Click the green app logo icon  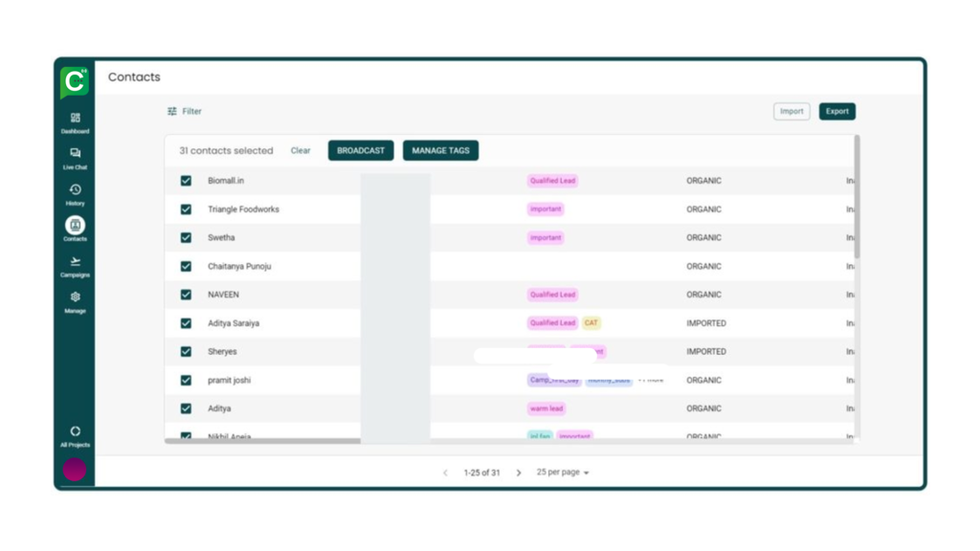click(x=75, y=82)
